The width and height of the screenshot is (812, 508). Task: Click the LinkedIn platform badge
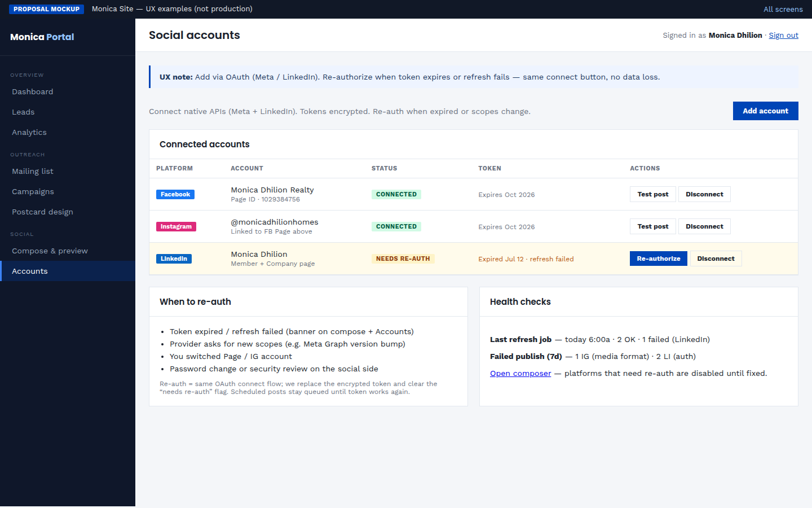click(x=174, y=259)
